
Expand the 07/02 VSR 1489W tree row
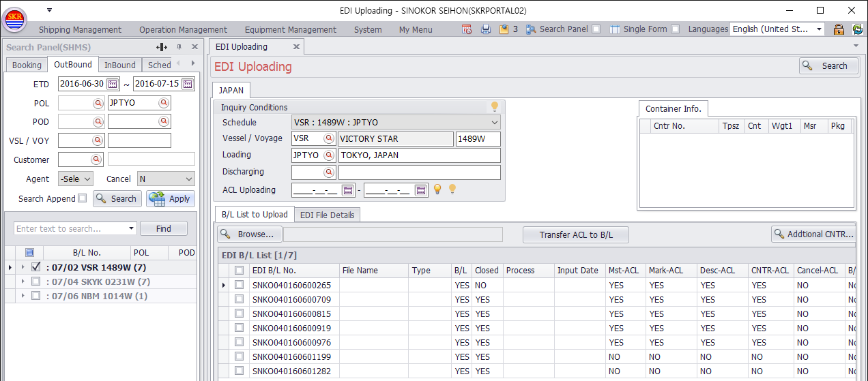coord(23,267)
